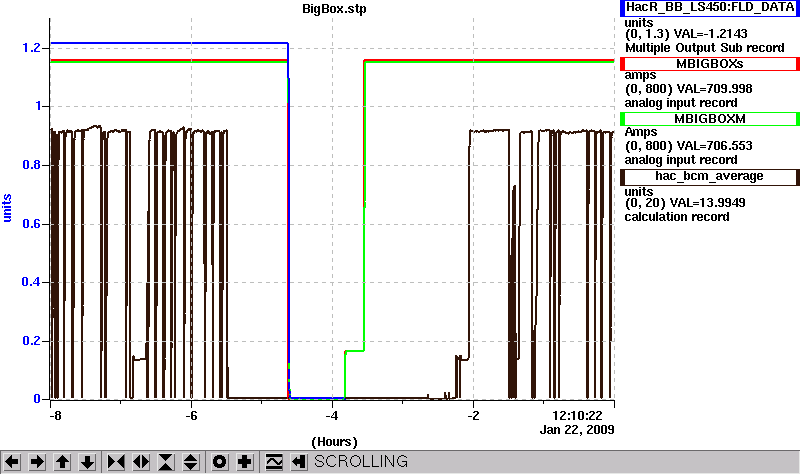This screenshot has height=474, width=800.
Task: Click the plus icon in the toolbar
Action: point(244,462)
